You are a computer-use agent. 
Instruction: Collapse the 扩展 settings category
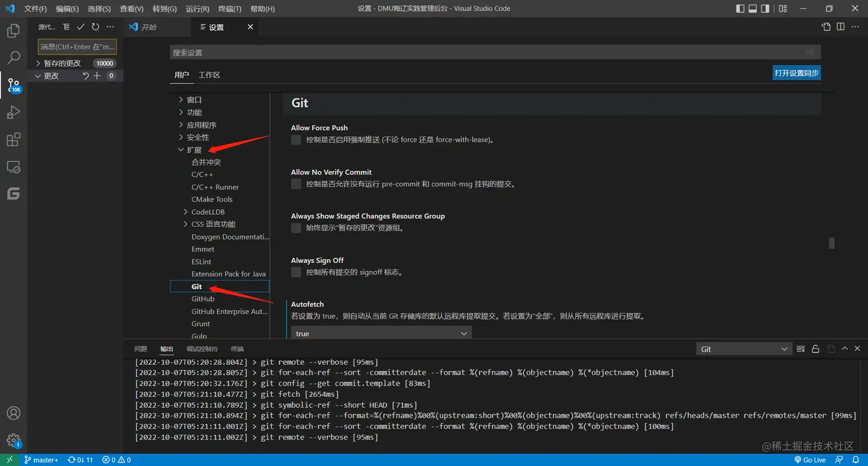[181, 150]
